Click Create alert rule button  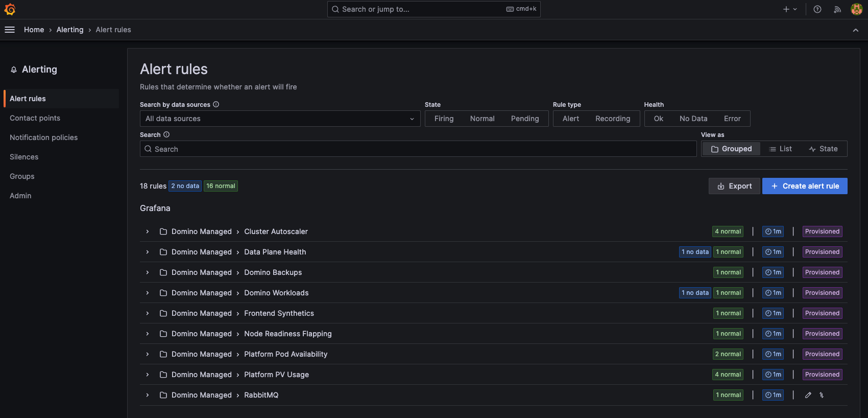(805, 186)
